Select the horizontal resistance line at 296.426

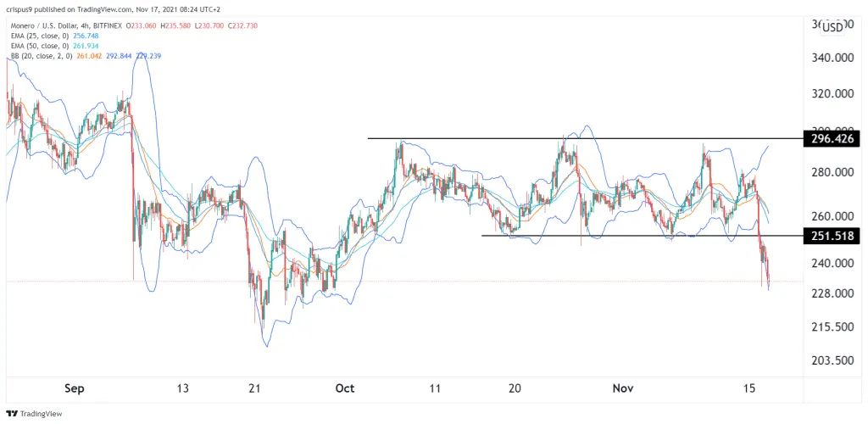[x=585, y=138]
